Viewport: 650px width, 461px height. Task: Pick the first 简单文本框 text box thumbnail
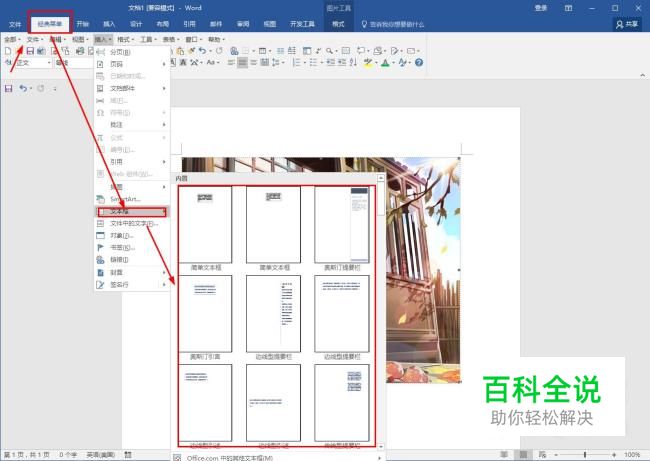(206, 224)
